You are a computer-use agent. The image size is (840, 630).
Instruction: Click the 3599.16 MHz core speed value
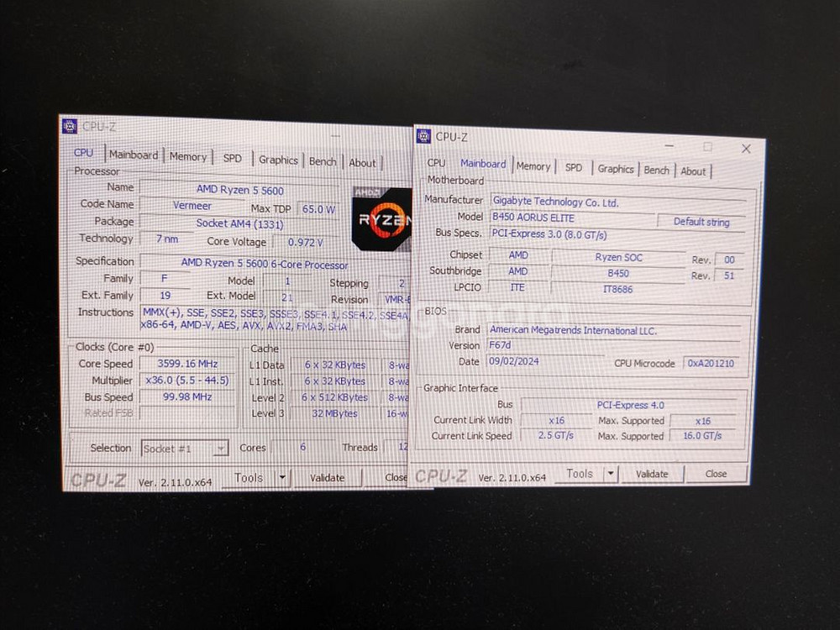(187, 364)
